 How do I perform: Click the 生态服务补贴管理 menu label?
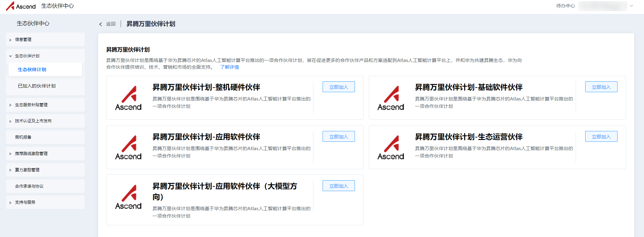pos(31,105)
